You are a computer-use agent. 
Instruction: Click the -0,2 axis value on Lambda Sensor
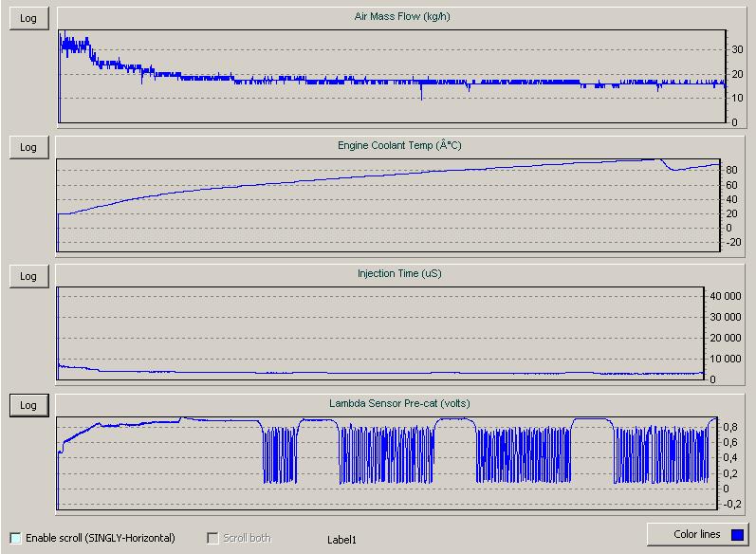pos(732,504)
